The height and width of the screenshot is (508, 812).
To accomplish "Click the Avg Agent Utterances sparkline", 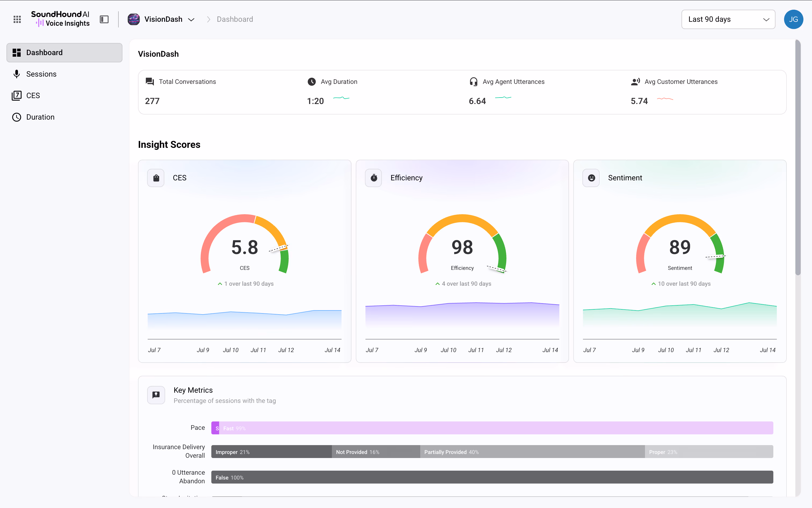I will (503, 98).
